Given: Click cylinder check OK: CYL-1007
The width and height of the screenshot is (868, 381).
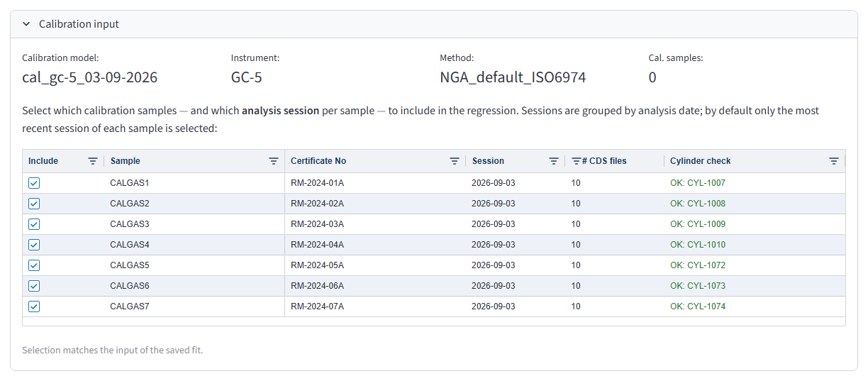Looking at the screenshot, I should pos(698,183).
